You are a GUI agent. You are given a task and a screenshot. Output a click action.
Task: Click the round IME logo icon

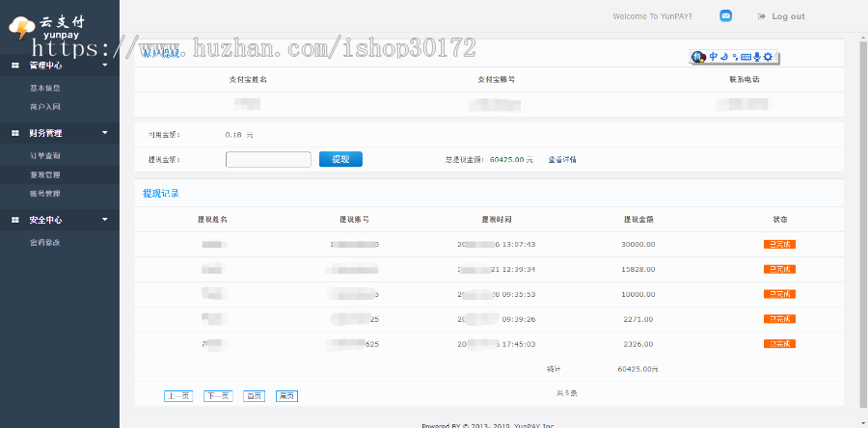click(x=699, y=57)
